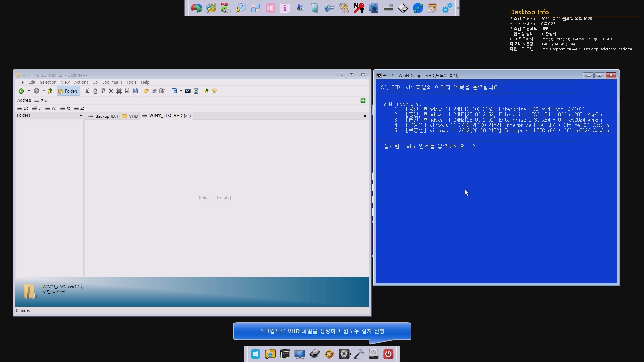Image resolution: width=644 pixels, height=362 pixels.
Task: Open the folder search icon in bottom dock
Action: pyautogui.click(x=270, y=354)
